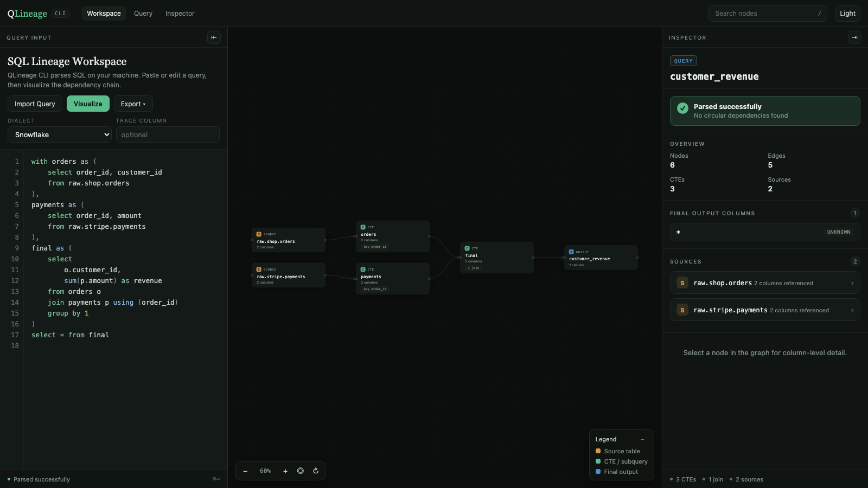Screen dimensions: 868x488
Task: Click the 60% zoom level
Action: 265,471
